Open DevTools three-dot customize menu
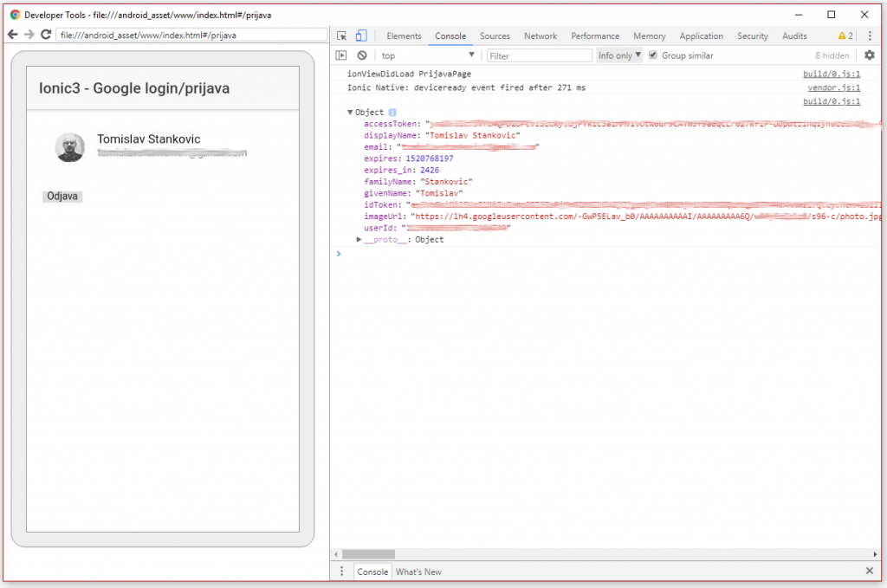Viewport: 887px width, 588px height. pyautogui.click(x=870, y=36)
